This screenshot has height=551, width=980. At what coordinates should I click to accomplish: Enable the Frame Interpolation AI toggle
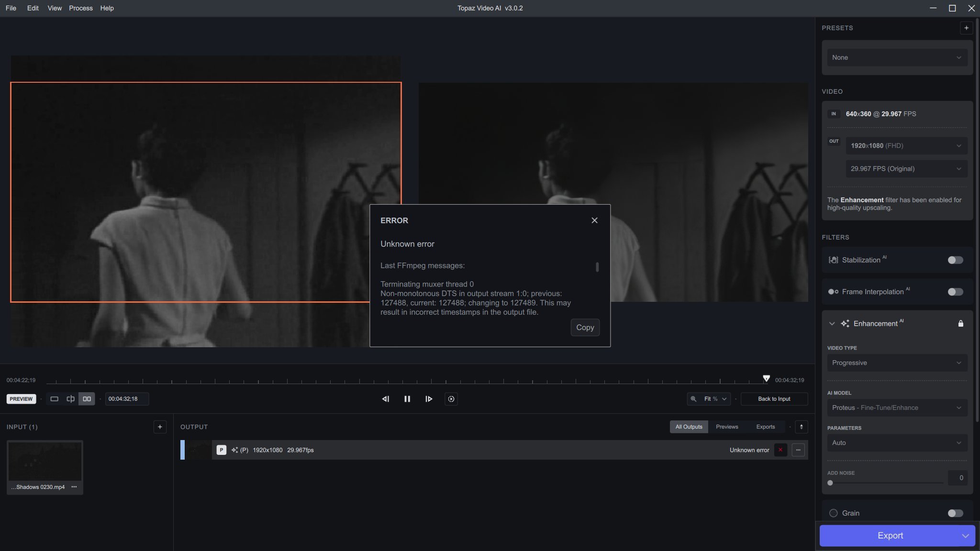955,292
